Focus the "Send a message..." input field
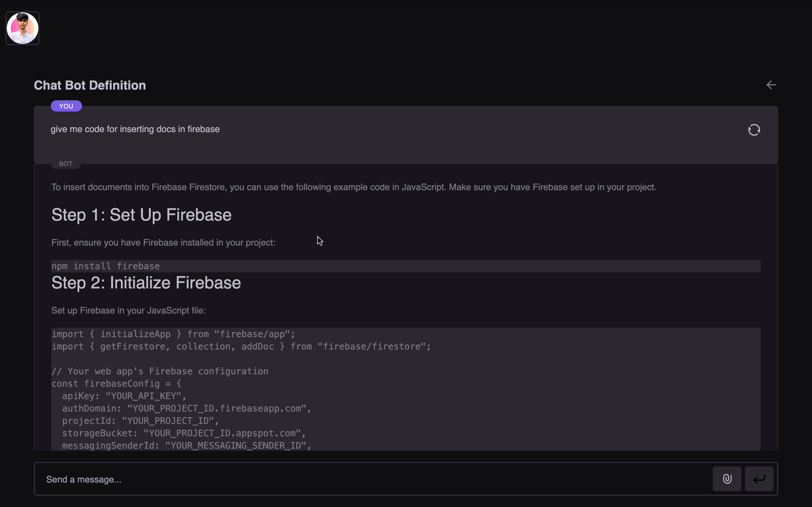 (x=369, y=479)
